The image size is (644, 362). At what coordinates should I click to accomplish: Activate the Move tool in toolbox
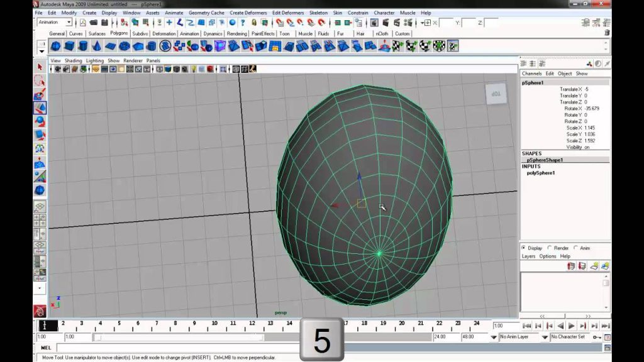click(x=40, y=108)
